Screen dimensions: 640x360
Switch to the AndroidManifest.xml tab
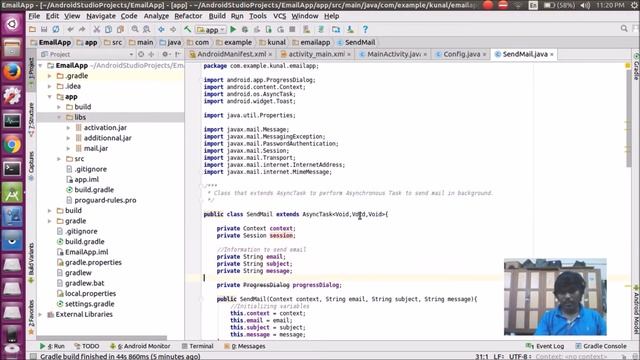click(231, 54)
